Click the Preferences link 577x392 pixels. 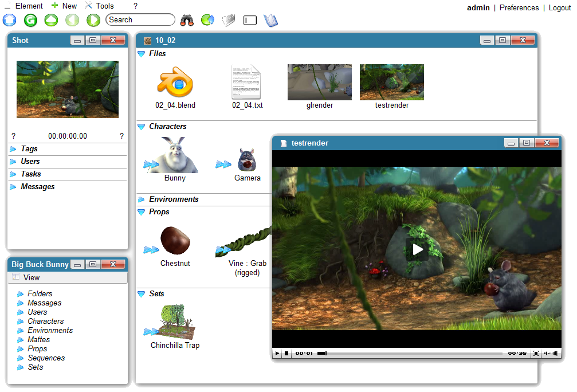519,7
